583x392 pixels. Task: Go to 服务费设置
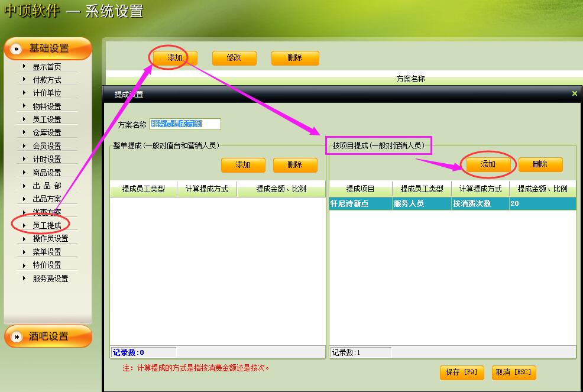51,278
